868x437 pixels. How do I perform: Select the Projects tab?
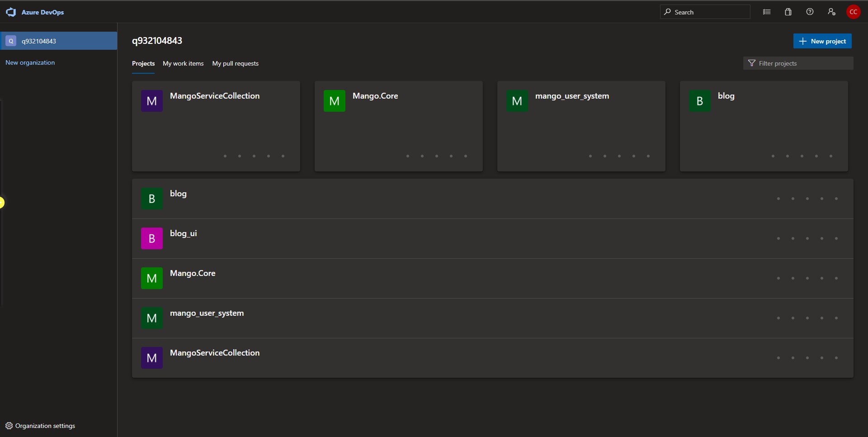[x=143, y=63]
